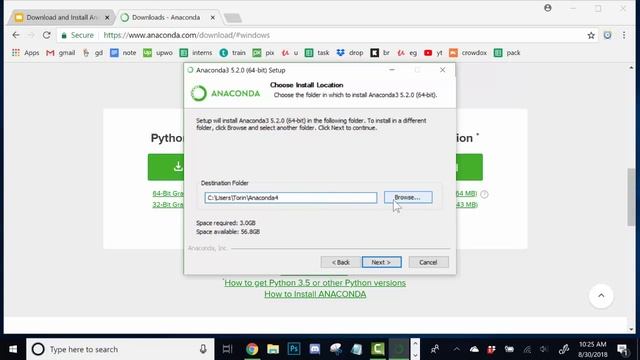This screenshot has height=360, width=640.
Task: Click the Type here to search box
Action: [120, 349]
